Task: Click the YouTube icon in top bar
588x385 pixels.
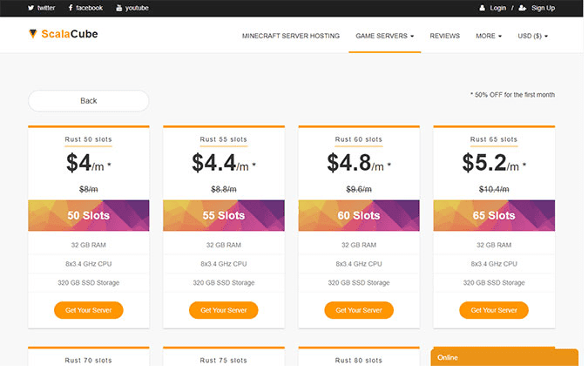Action: tap(118, 8)
